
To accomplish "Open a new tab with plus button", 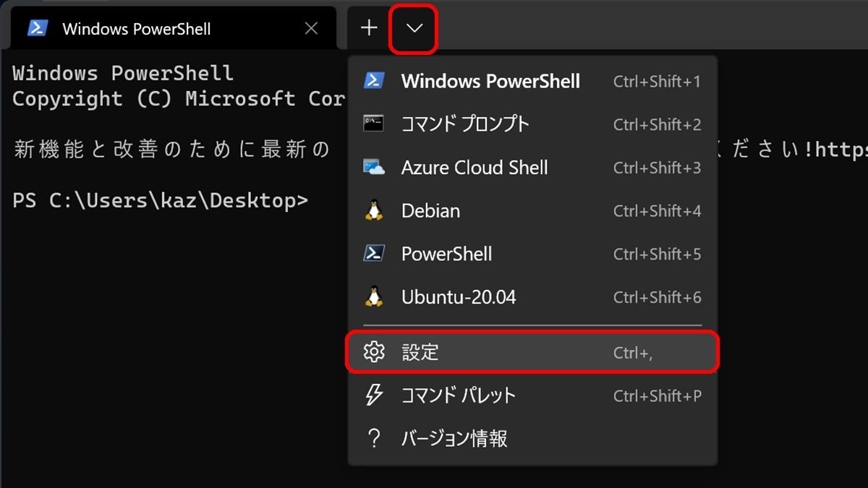I will tap(369, 28).
